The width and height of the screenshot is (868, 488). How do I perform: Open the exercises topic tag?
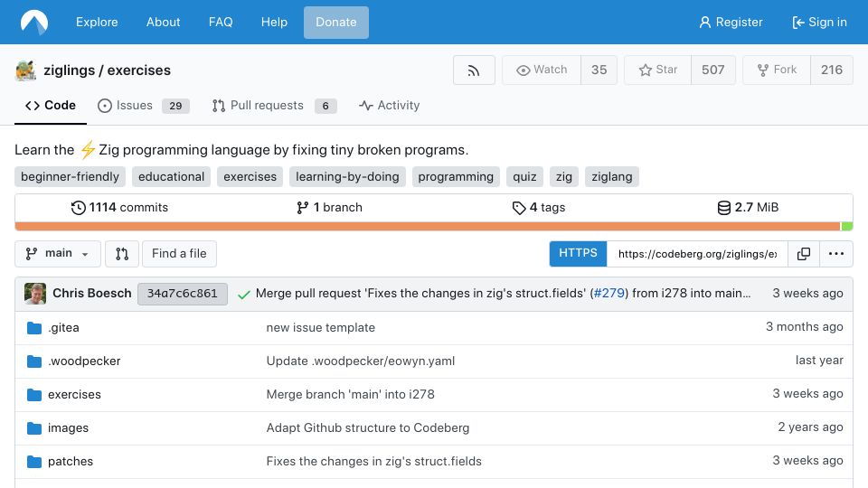[x=250, y=177]
